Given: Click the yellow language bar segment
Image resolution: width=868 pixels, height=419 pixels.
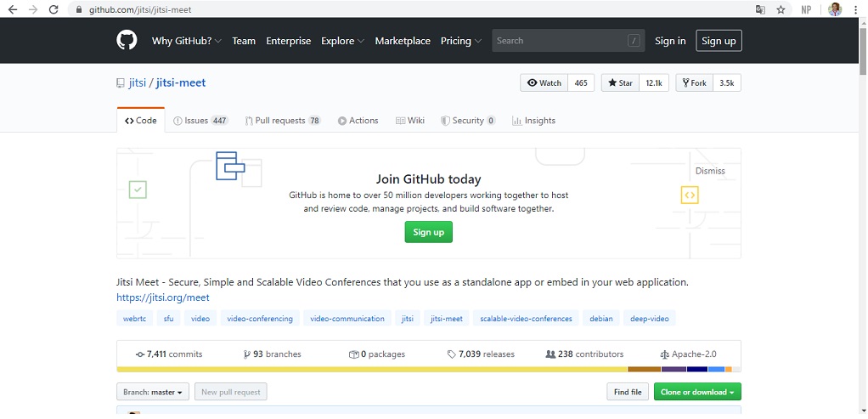Looking at the screenshot, I should 371,370.
